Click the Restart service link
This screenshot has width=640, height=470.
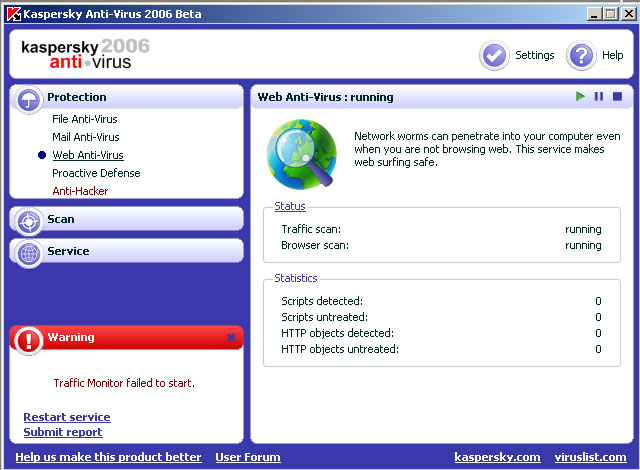pos(67,417)
